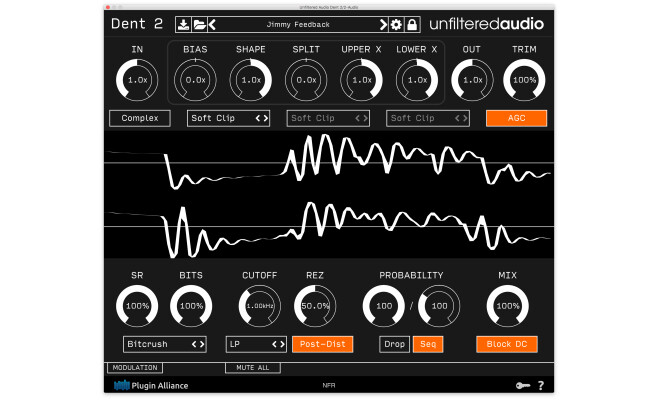Image resolution: width=659 pixels, height=400 pixels.
Task: Toggle AGC auto gain control
Action: [517, 118]
